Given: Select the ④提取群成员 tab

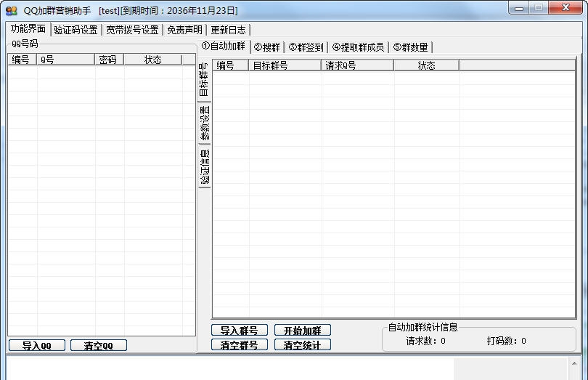Looking at the screenshot, I should tap(358, 47).
